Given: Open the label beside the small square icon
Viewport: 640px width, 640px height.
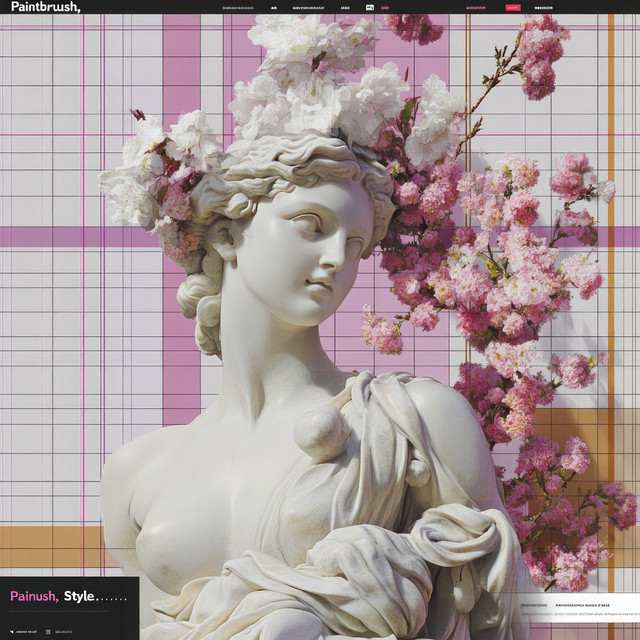Looking at the screenshot, I should pos(64,631).
